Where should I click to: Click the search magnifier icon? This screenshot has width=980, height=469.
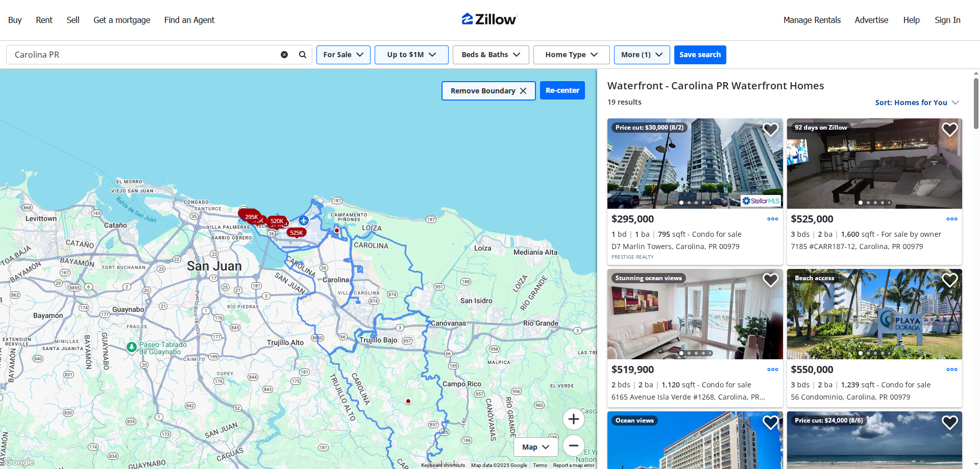303,55
